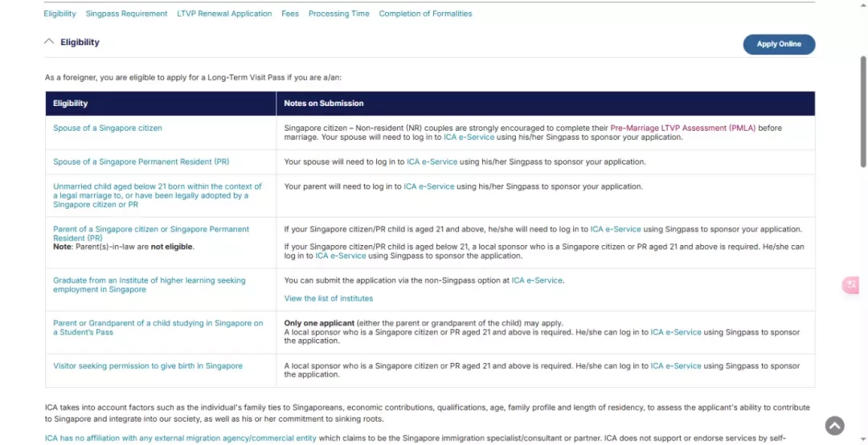Open Visitor seeking permission to give birth link
This screenshot has width=868, height=445.
(x=148, y=365)
